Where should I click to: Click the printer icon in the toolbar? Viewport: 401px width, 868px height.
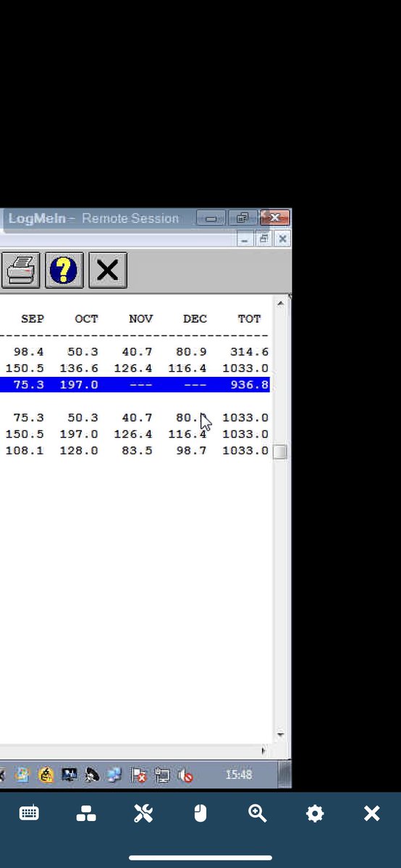click(x=20, y=271)
